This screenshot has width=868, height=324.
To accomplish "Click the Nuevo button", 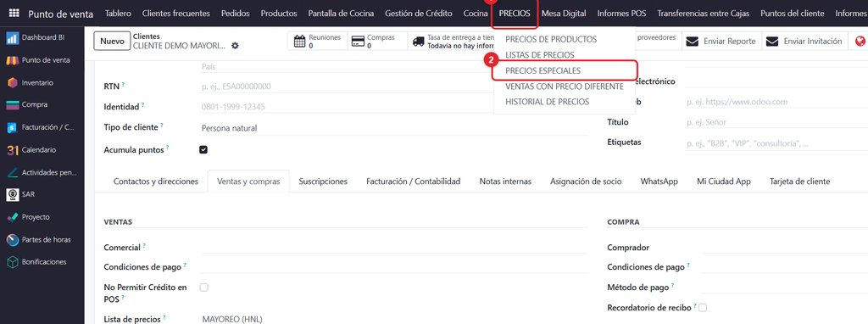I will tap(112, 41).
